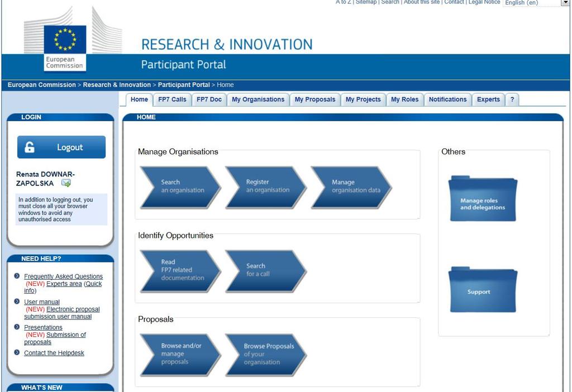Click the Contact the Helpdesk link
The width and height of the screenshot is (572, 392).
tap(54, 353)
